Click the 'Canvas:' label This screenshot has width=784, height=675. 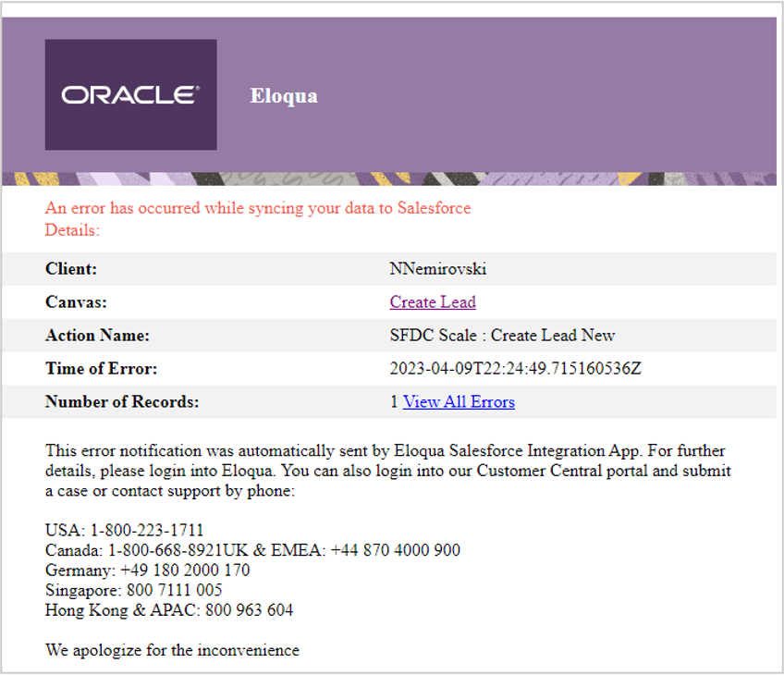76,302
